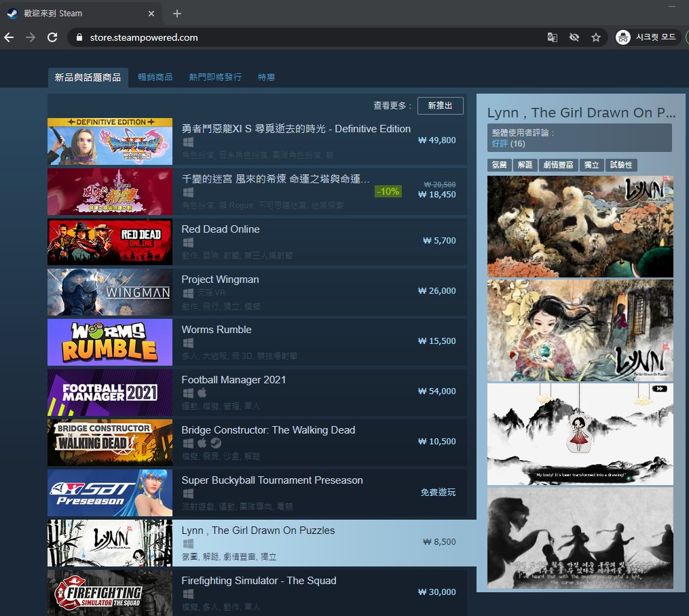Click Windows icon under Lynn puzzle game
The image size is (689, 616).
188,543
